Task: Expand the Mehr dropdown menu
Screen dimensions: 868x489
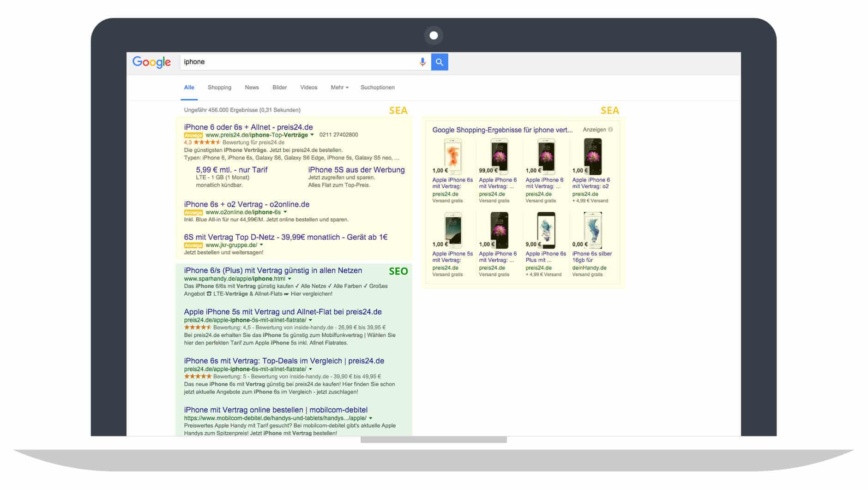Action: (x=339, y=87)
